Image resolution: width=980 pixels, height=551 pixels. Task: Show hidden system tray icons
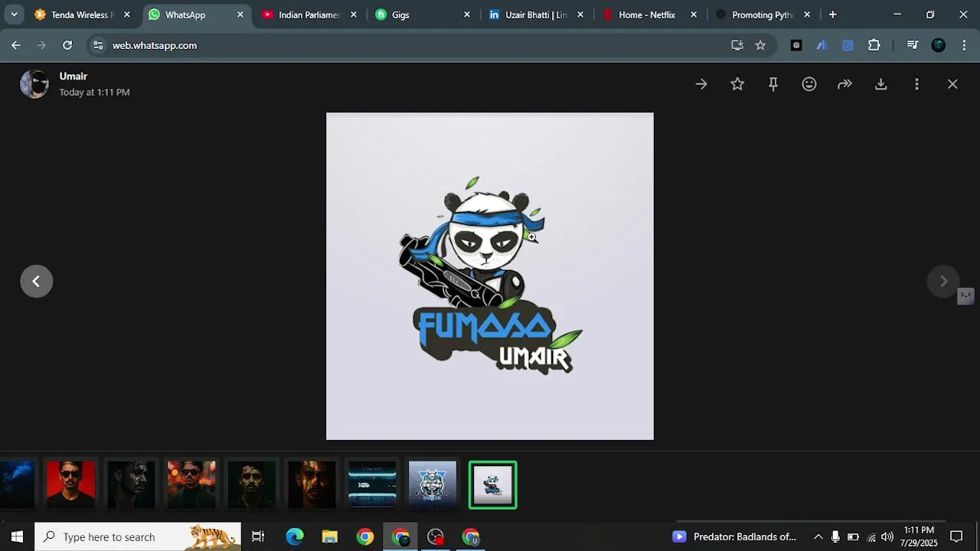tap(818, 536)
